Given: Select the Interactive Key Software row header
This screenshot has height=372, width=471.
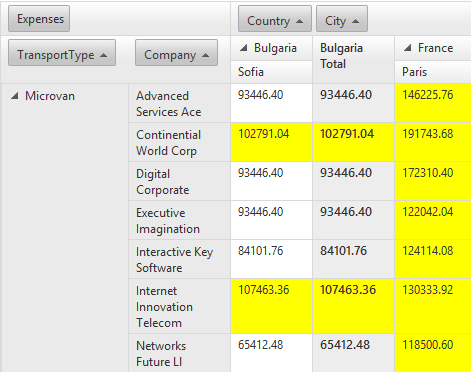Looking at the screenshot, I should click(179, 259).
